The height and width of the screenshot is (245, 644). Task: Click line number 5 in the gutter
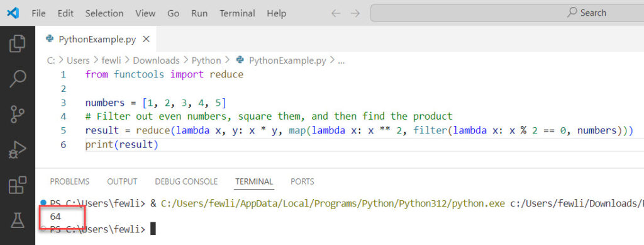63,131
